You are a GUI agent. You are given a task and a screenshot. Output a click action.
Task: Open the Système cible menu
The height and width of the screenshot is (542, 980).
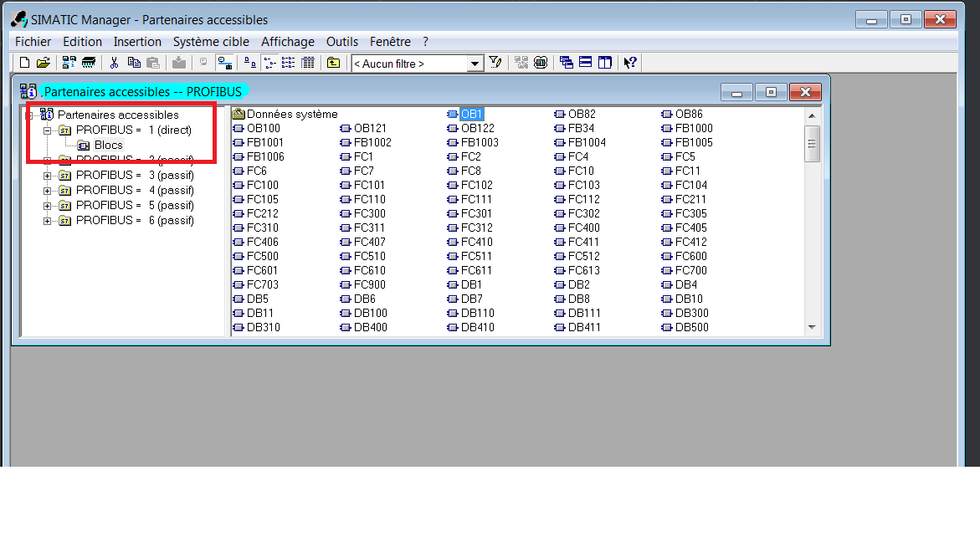click(211, 42)
